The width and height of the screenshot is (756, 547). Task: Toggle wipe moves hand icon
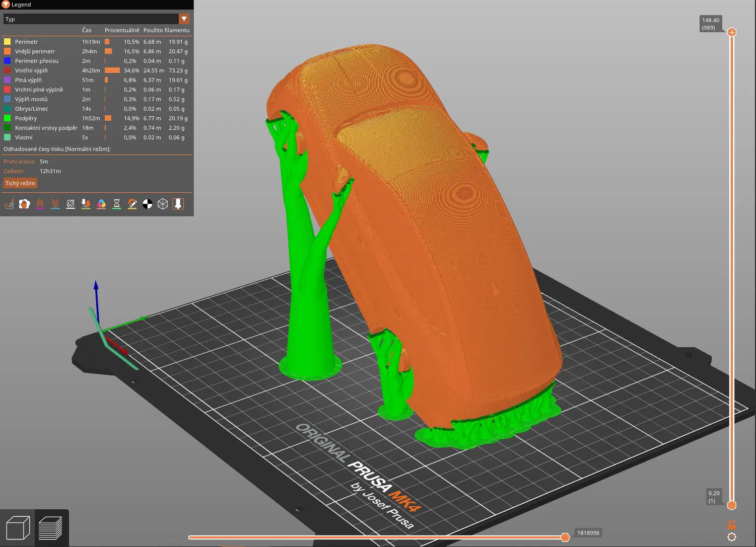(24, 204)
